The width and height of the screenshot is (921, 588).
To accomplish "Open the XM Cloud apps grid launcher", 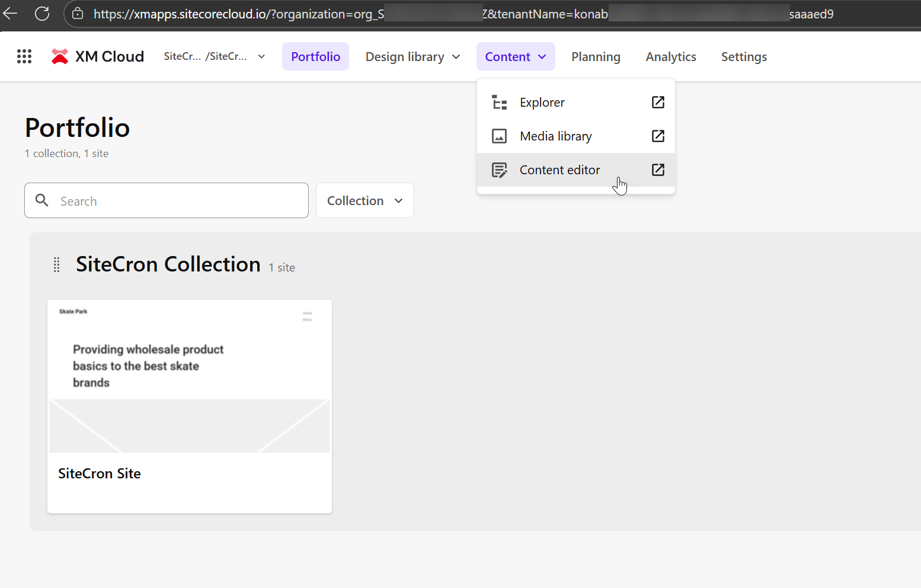I will coord(24,56).
